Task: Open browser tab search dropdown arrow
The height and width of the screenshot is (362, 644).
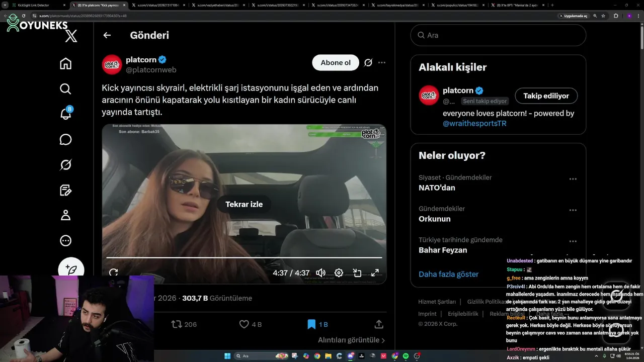Action: (5, 5)
